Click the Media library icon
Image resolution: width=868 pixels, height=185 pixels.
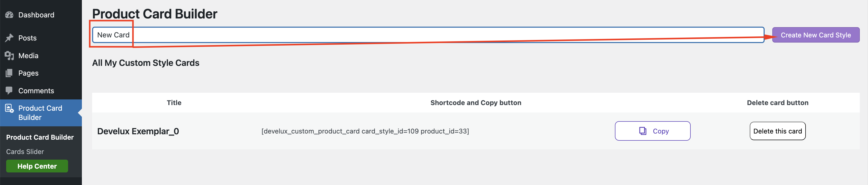pyautogui.click(x=9, y=56)
